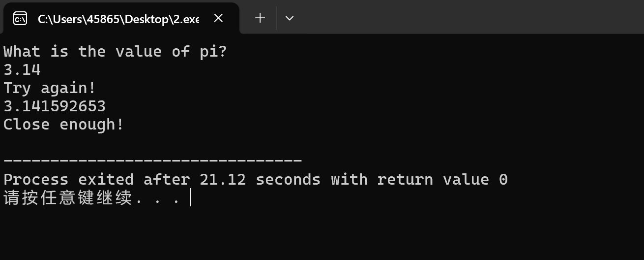Click the 'Process exited' text
The width and height of the screenshot is (644, 260).
tap(68, 179)
